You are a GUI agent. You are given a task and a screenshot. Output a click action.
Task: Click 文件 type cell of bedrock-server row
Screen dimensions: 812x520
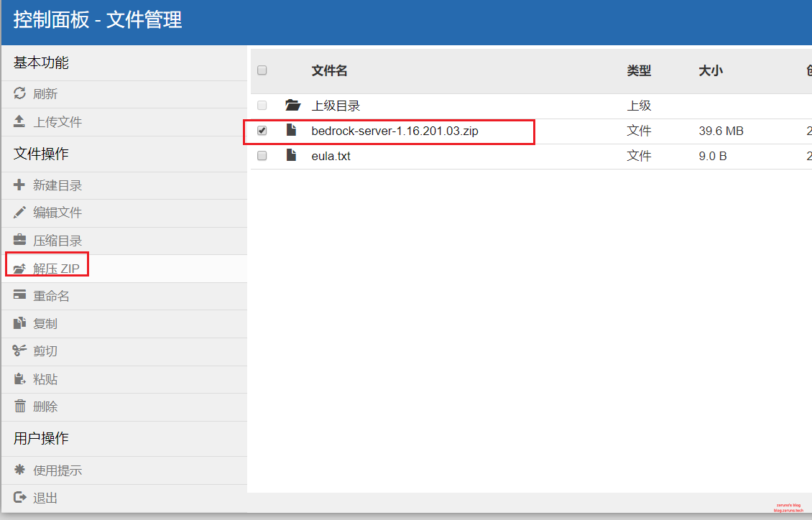(x=639, y=131)
